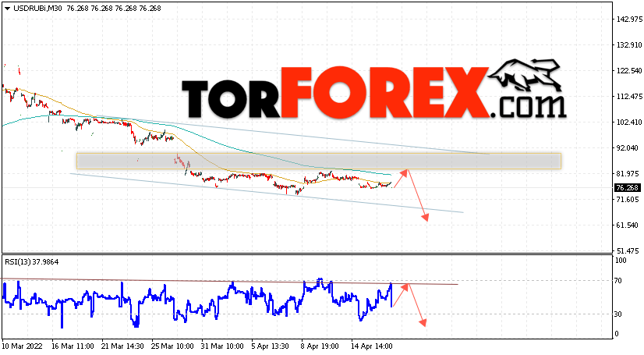Select the lower channel trendline
644x355 pixels.
[x=267, y=193]
